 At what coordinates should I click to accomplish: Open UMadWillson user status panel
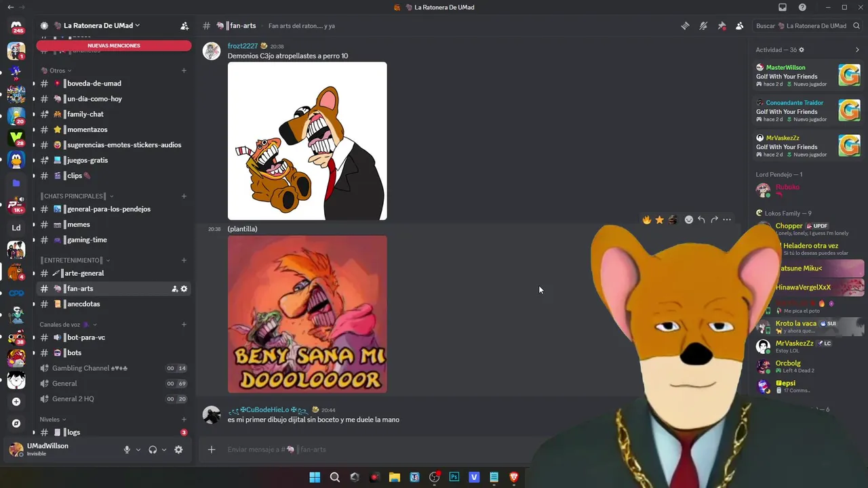61,449
